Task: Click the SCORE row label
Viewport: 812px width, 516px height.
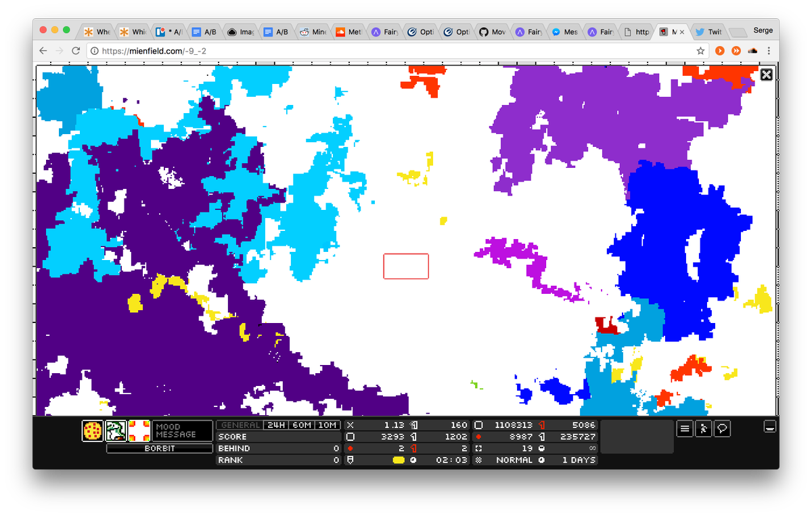Action: pos(232,437)
